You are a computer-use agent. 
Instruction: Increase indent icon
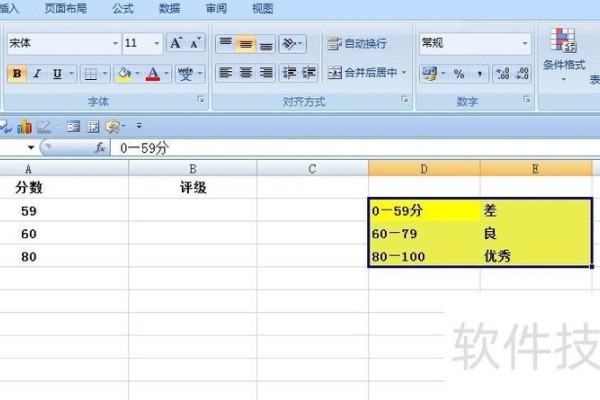click(x=309, y=73)
